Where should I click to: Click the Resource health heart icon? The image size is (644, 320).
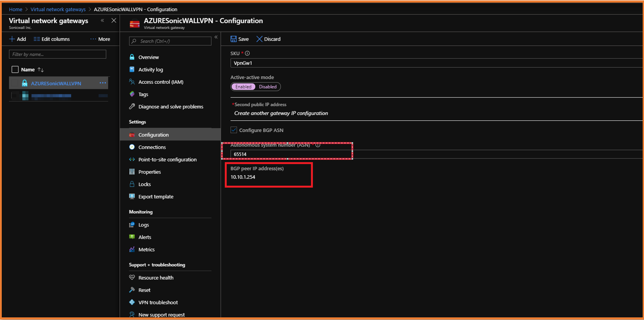(x=132, y=277)
